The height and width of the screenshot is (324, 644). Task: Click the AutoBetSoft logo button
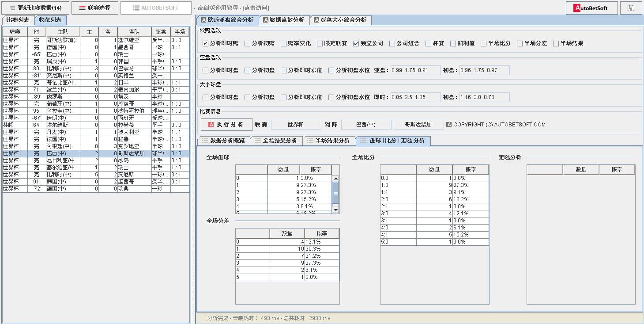591,8
